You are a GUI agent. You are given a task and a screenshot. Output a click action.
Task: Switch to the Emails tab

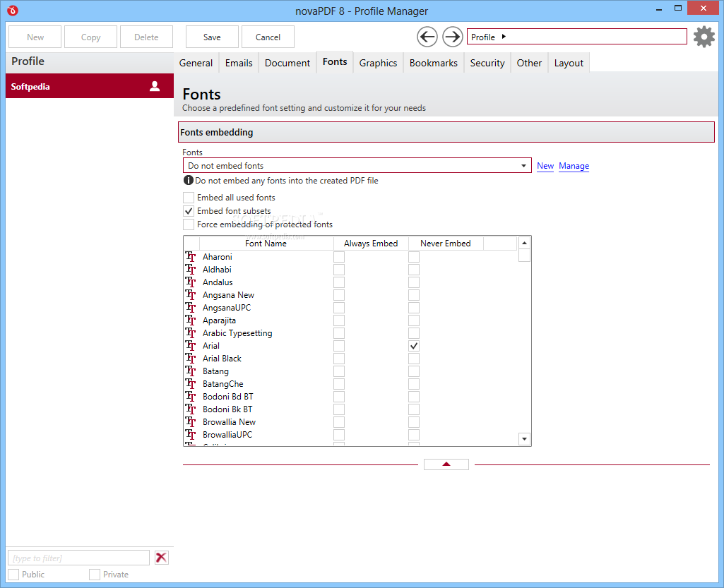pyautogui.click(x=239, y=63)
